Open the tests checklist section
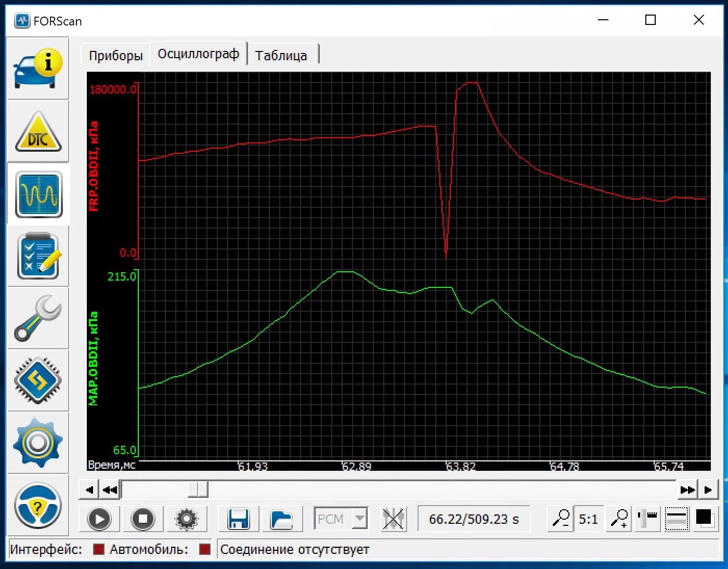The image size is (728, 569). pyautogui.click(x=38, y=256)
